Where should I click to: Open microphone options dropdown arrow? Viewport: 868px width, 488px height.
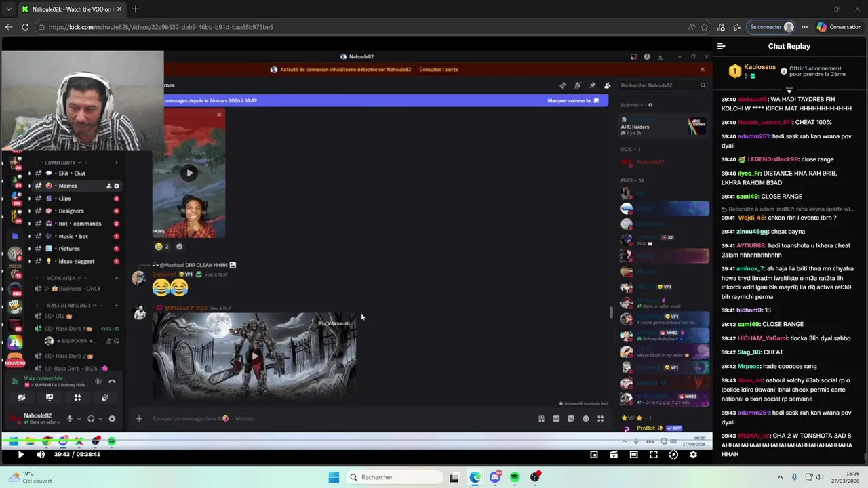tap(79, 419)
